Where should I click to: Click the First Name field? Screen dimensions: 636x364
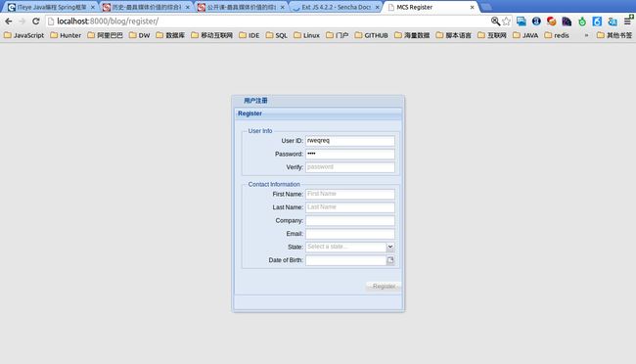tap(350, 194)
